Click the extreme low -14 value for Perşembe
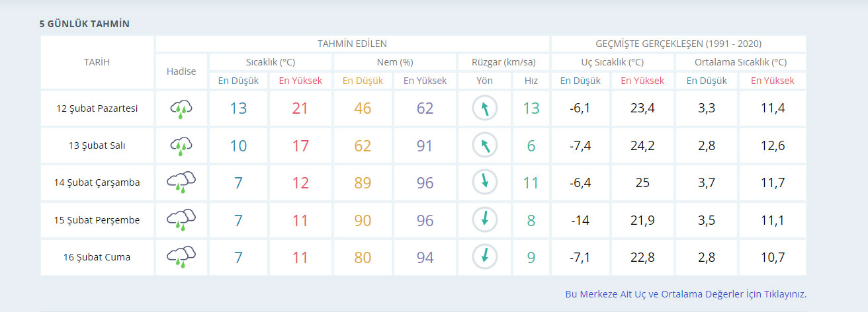 pyautogui.click(x=580, y=219)
